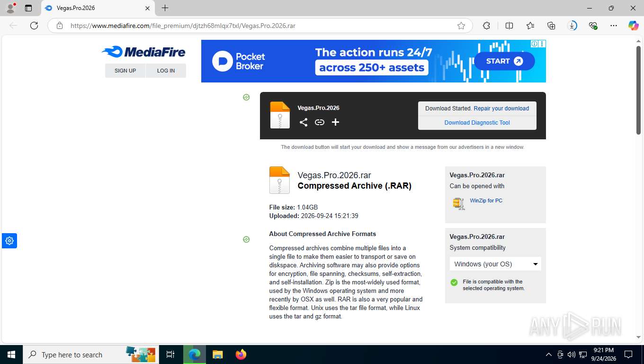Image resolution: width=644 pixels, height=364 pixels.
Task: Open the tab actions menu icon
Action: (28, 8)
